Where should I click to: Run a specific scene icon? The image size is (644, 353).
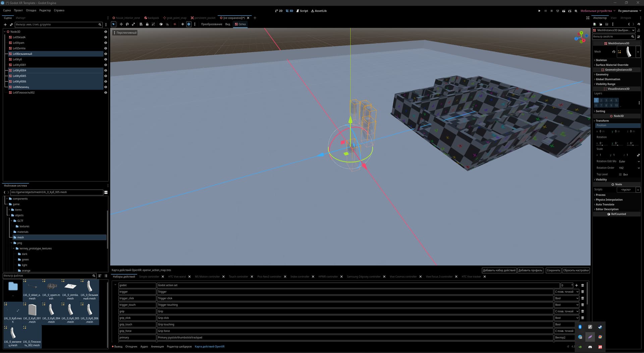coord(570,11)
